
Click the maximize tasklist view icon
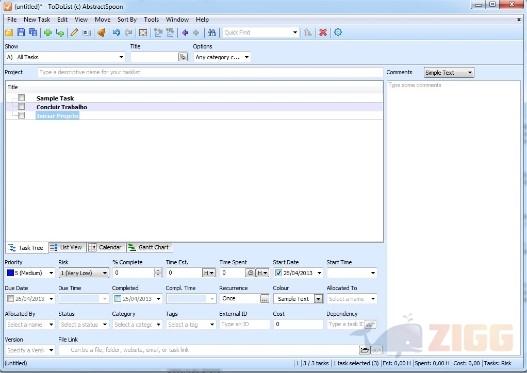pos(143,33)
